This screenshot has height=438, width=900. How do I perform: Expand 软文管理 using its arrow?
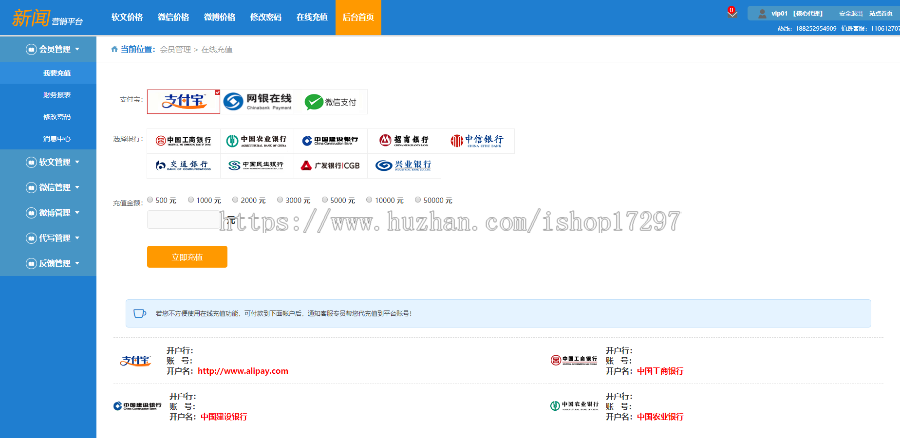(x=77, y=162)
